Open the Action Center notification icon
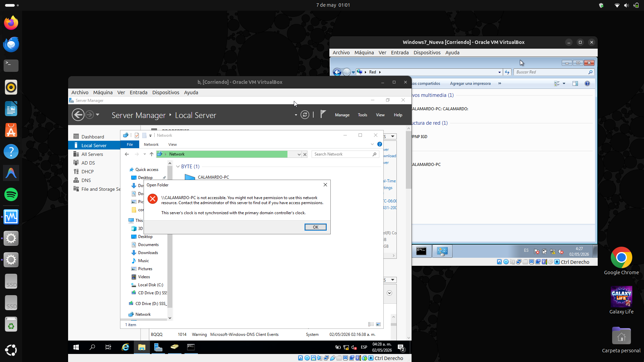Viewport: 644px width, 362px height. point(401,348)
